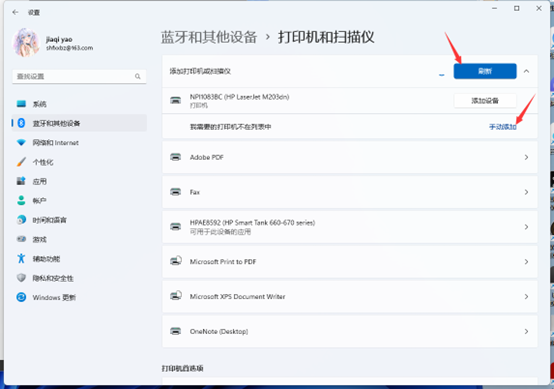Click the NPI1083BC HP LaserJet name
Screen dimensions: 554x389
point(240,97)
